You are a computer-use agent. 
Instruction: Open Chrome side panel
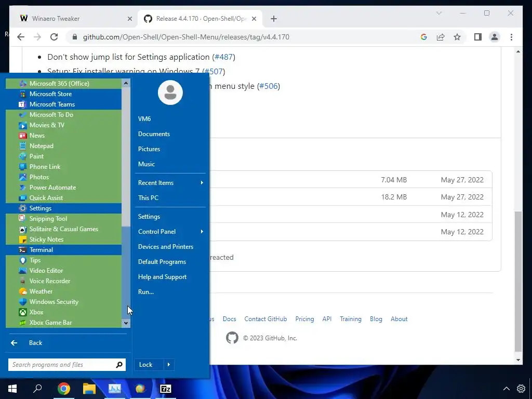pyautogui.click(x=478, y=37)
